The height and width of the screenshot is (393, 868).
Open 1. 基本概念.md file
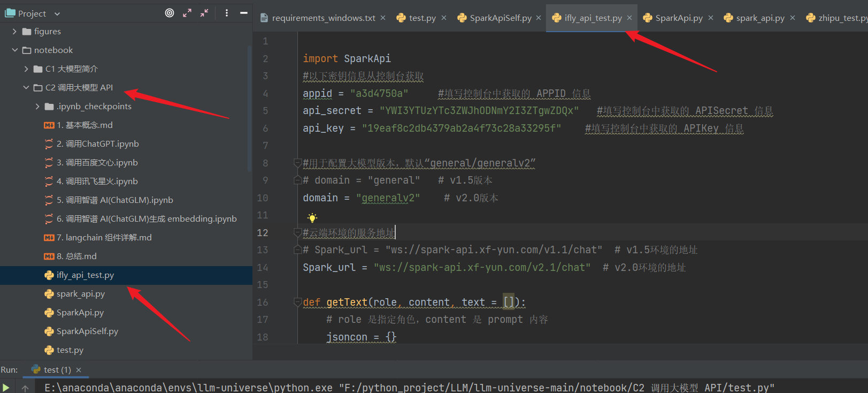(x=78, y=125)
